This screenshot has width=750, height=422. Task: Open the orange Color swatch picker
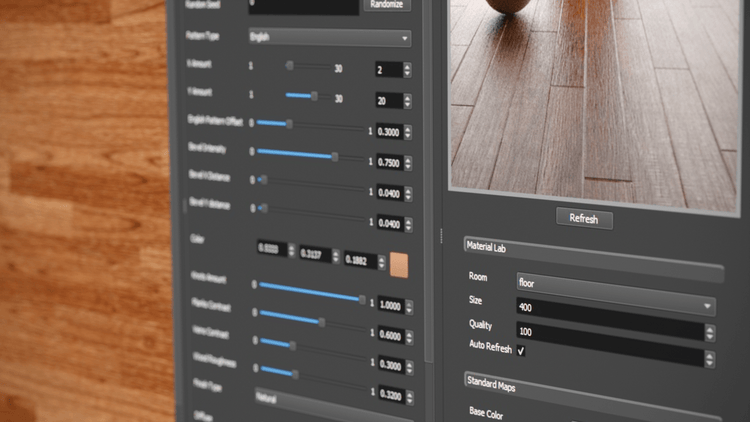tap(399, 265)
